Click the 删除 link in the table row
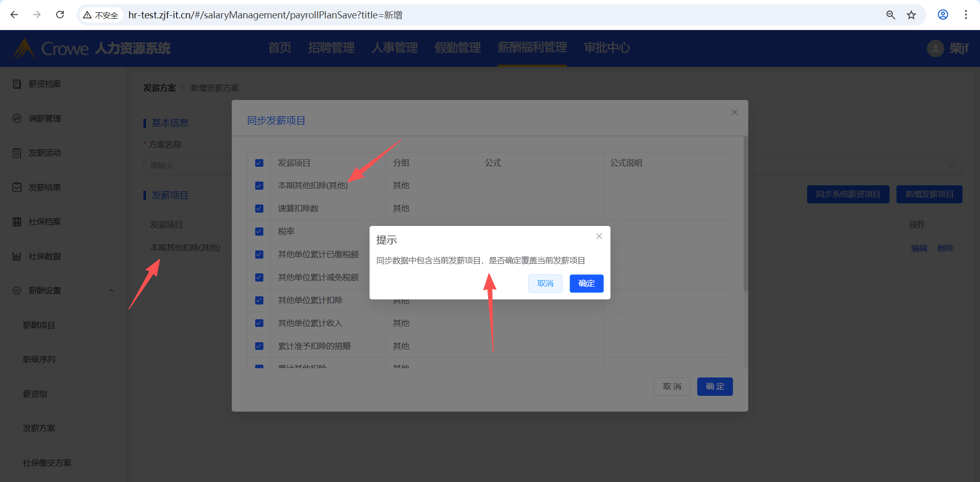This screenshot has height=482, width=980. coord(945,248)
